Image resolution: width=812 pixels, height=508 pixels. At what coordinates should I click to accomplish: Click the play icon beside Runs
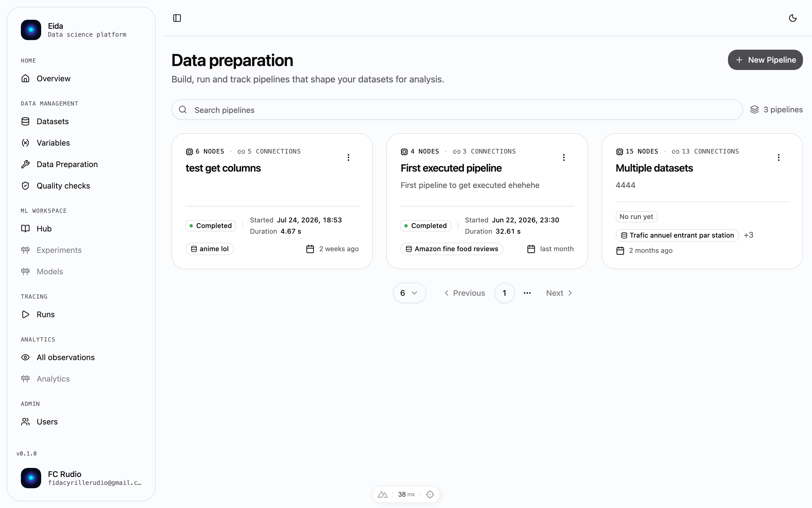point(25,314)
